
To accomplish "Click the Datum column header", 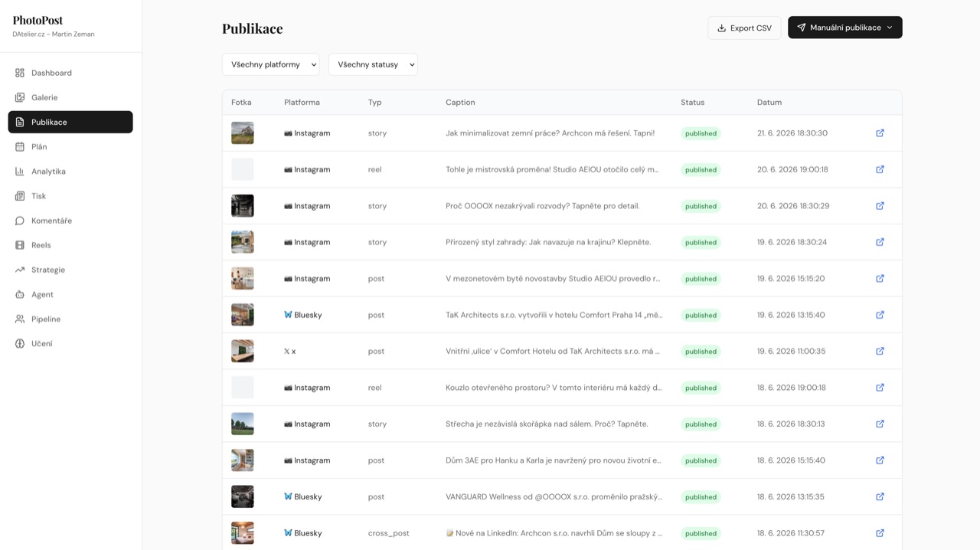I will (769, 102).
